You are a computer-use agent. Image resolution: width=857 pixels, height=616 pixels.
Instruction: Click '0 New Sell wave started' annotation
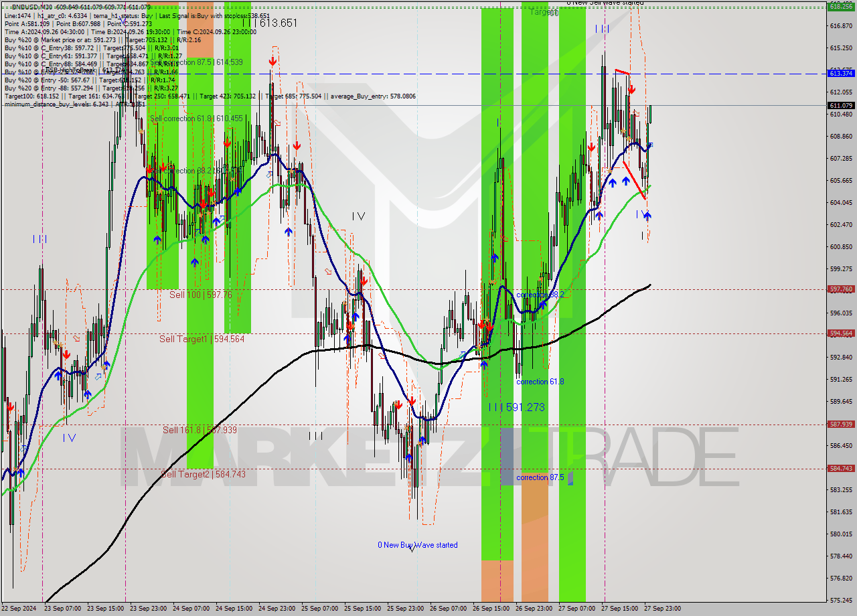[x=606, y=3]
